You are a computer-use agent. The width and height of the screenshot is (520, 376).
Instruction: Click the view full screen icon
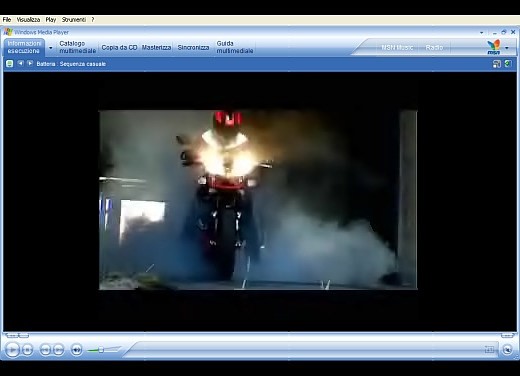point(489,349)
